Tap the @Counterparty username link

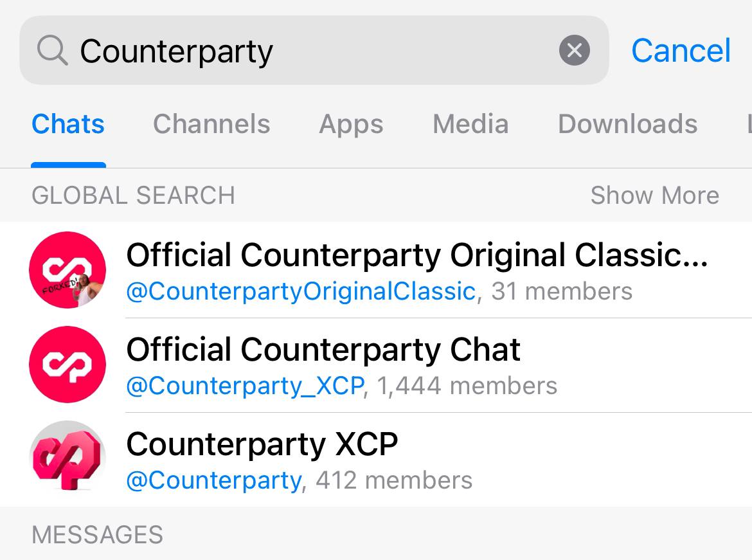click(214, 480)
